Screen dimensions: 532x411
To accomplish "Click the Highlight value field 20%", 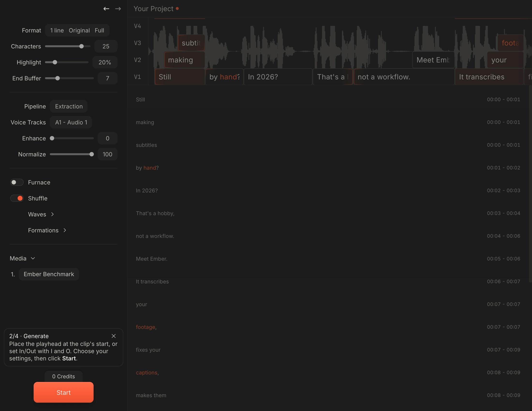I will point(105,62).
